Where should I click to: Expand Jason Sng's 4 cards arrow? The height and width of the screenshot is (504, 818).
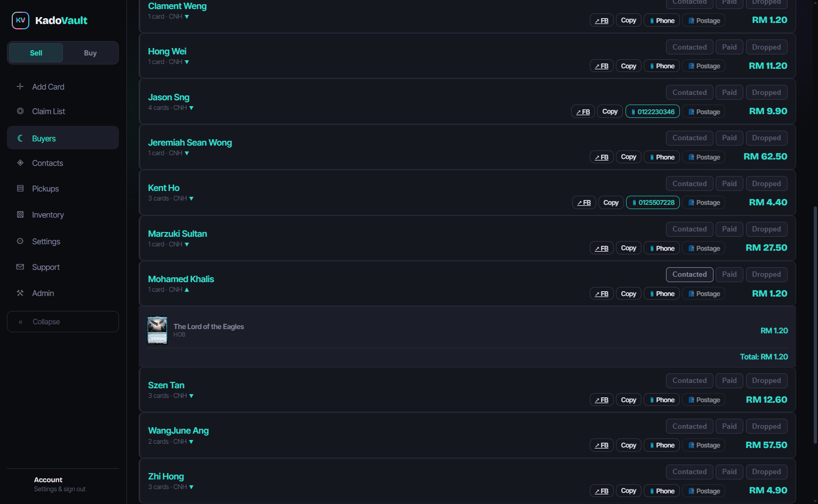pos(191,108)
